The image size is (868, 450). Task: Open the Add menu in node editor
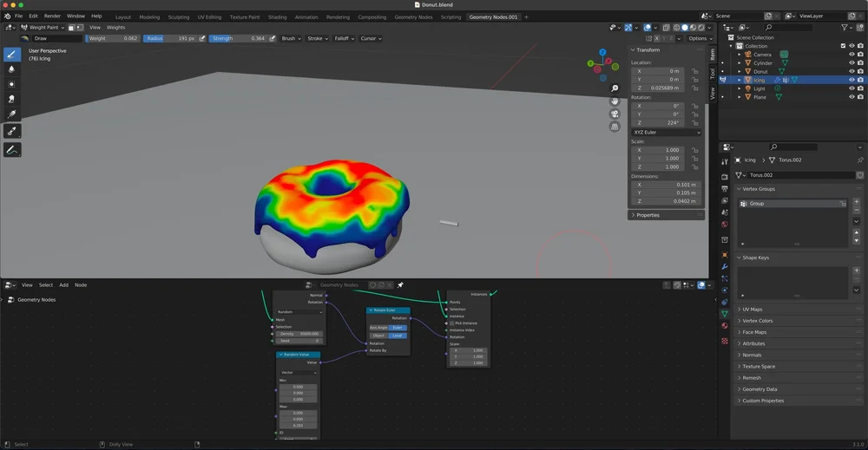click(63, 285)
